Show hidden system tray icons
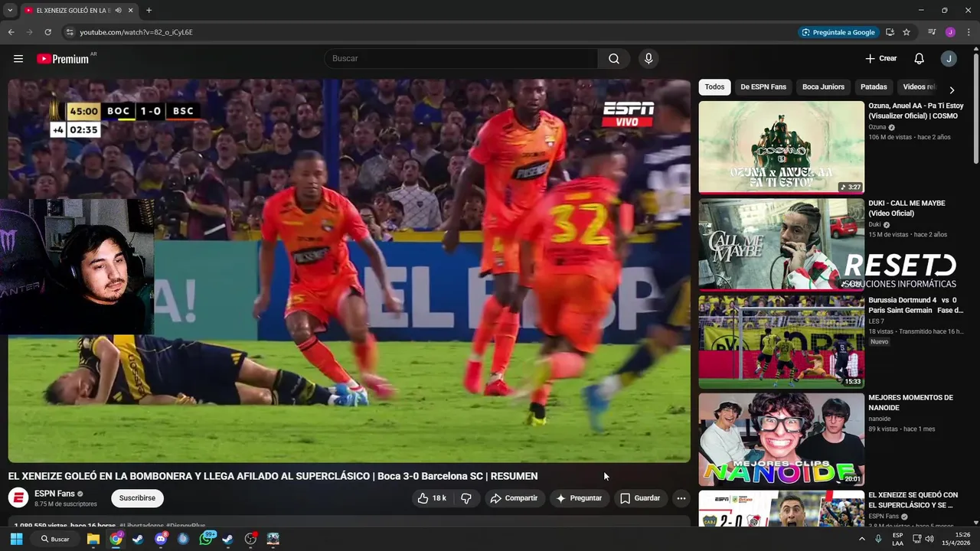The width and height of the screenshot is (980, 551). pyautogui.click(x=861, y=539)
